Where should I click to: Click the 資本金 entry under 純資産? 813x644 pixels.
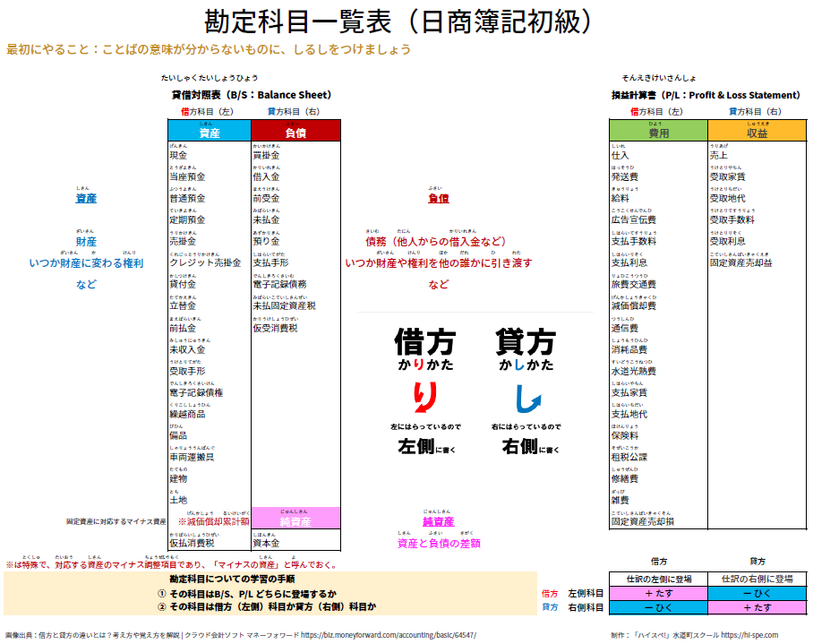pos(266,543)
